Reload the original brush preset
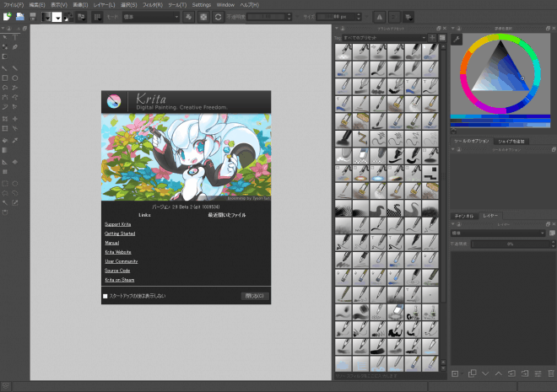The height and width of the screenshot is (392, 557). point(218,17)
